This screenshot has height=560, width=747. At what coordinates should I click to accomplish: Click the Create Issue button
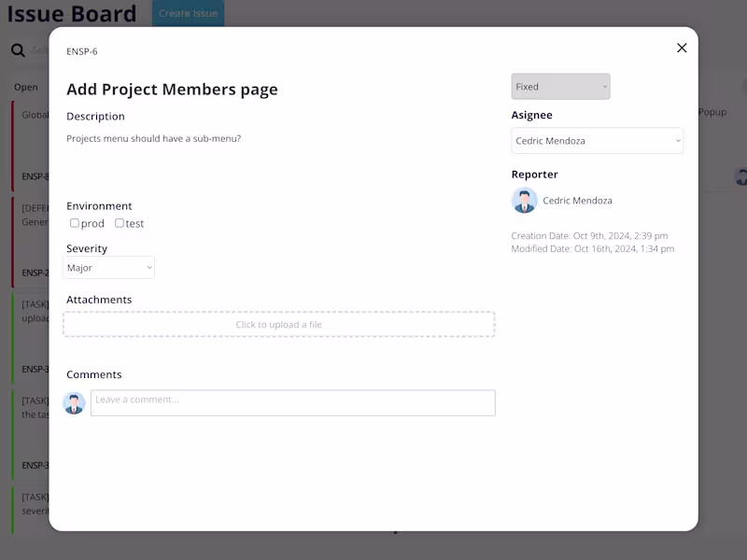click(187, 14)
